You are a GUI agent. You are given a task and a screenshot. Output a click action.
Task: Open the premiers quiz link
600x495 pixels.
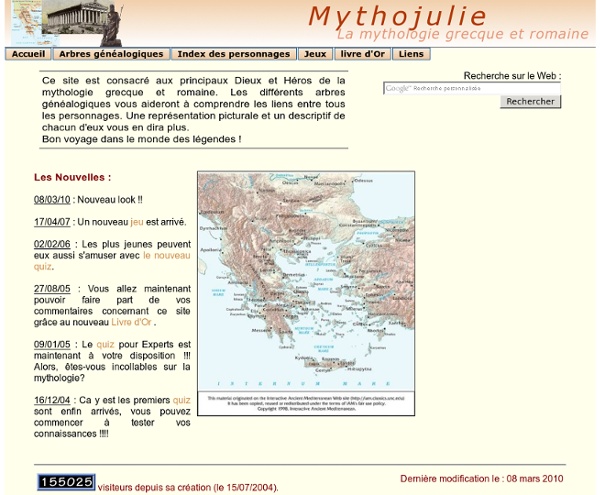pos(181,400)
